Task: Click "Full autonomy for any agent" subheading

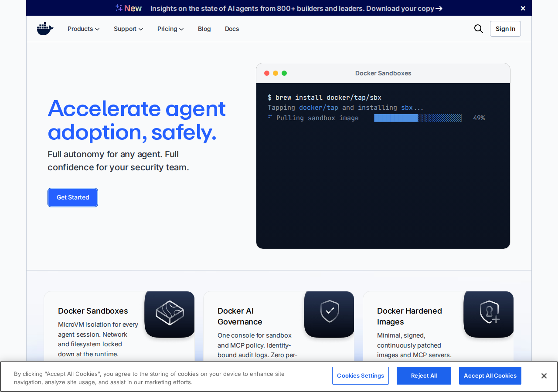Action: click(x=118, y=161)
